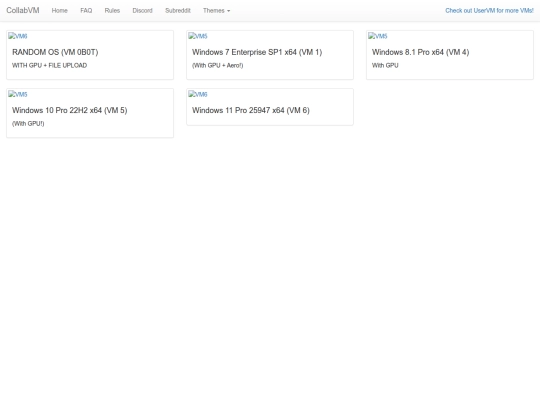Select Windows 7 Enterprise SP1 x64 title
Viewport: 540px width, 405px height.
[x=257, y=52]
